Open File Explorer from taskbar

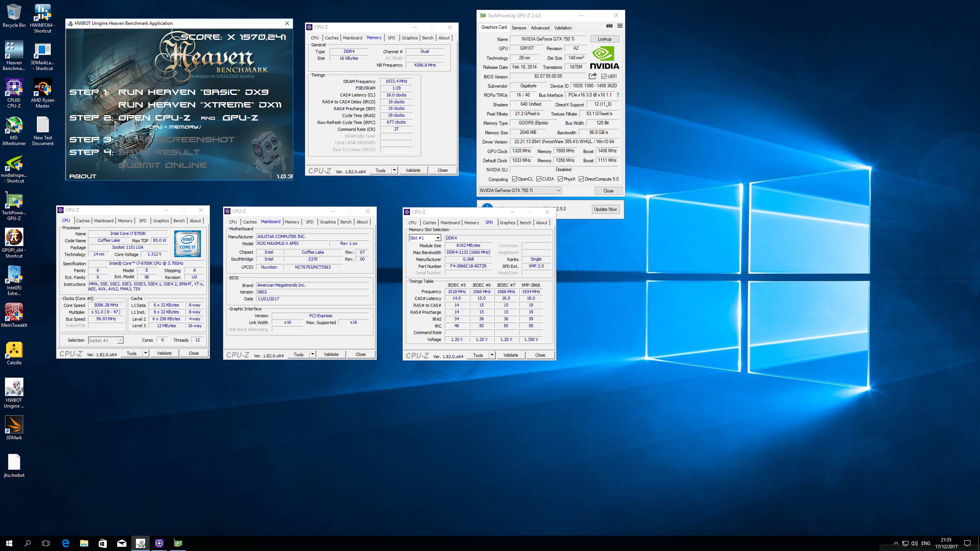84,543
